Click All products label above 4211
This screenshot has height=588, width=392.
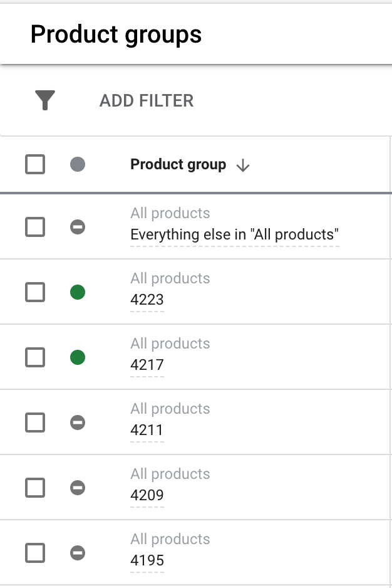[x=170, y=409]
